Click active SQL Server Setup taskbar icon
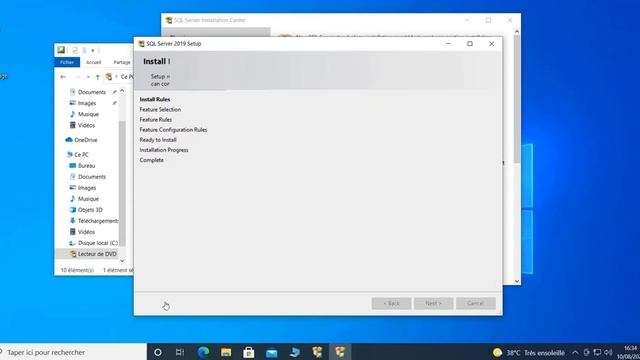The image size is (640, 360). point(340,352)
